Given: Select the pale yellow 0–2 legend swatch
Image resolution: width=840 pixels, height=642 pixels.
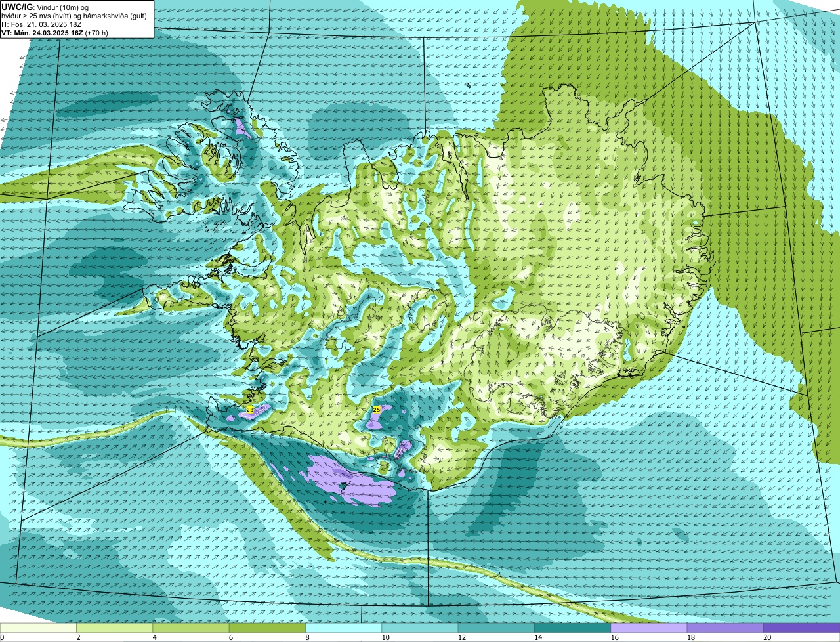Looking at the screenshot, I should (38, 628).
